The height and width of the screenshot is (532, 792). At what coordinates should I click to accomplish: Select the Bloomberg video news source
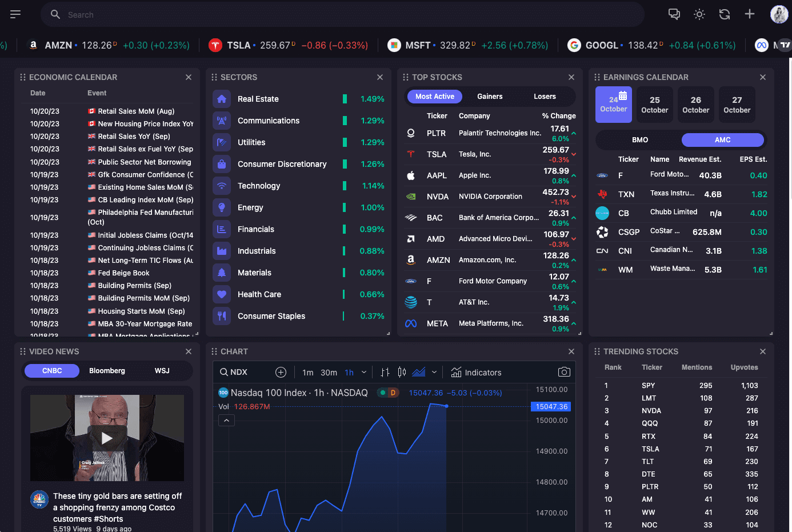click(107, 371)
